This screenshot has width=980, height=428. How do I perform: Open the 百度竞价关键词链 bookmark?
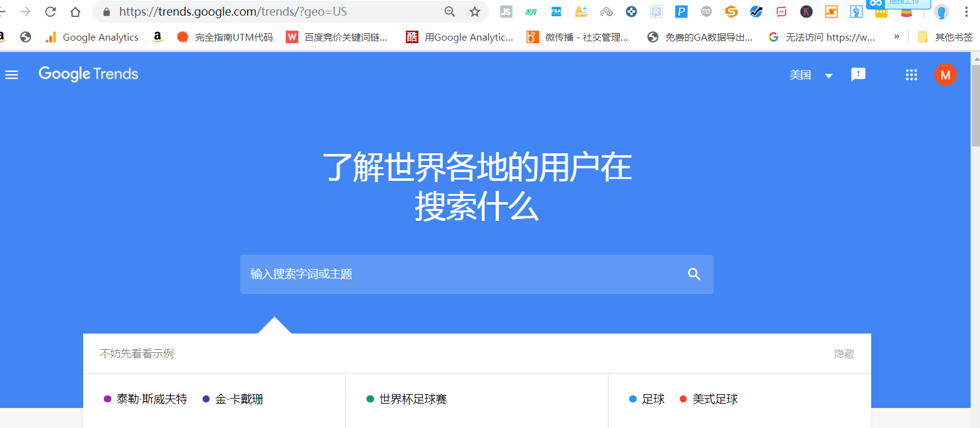(337, 38)
